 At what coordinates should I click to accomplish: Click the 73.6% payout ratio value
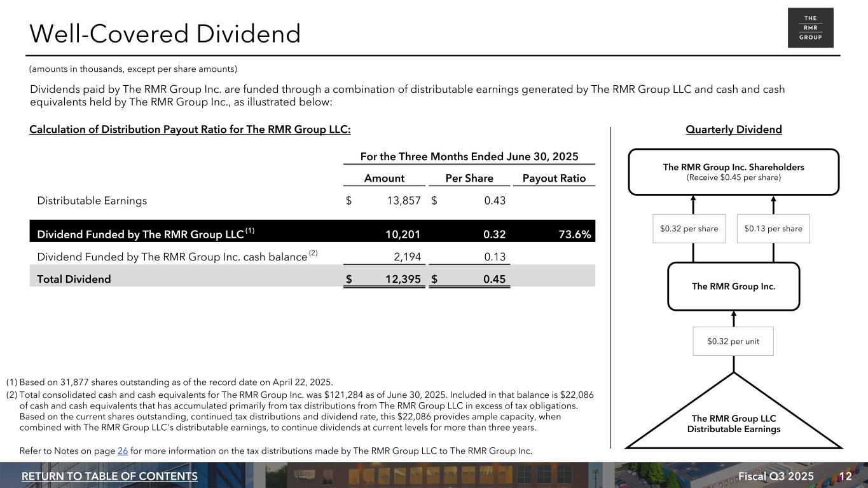(574, 234)
